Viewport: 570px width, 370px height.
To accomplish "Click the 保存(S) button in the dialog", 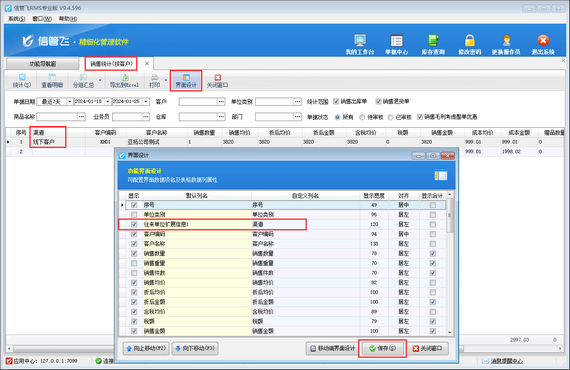I will (382, 349).
